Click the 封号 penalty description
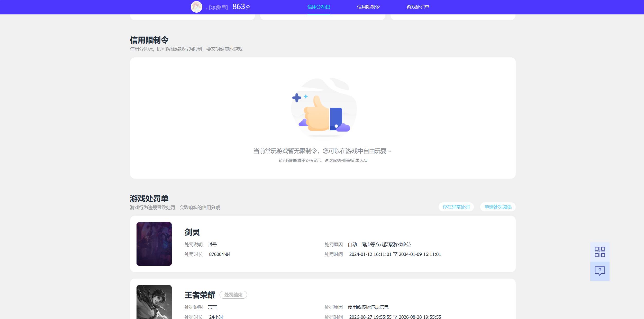 coord(212,244)
